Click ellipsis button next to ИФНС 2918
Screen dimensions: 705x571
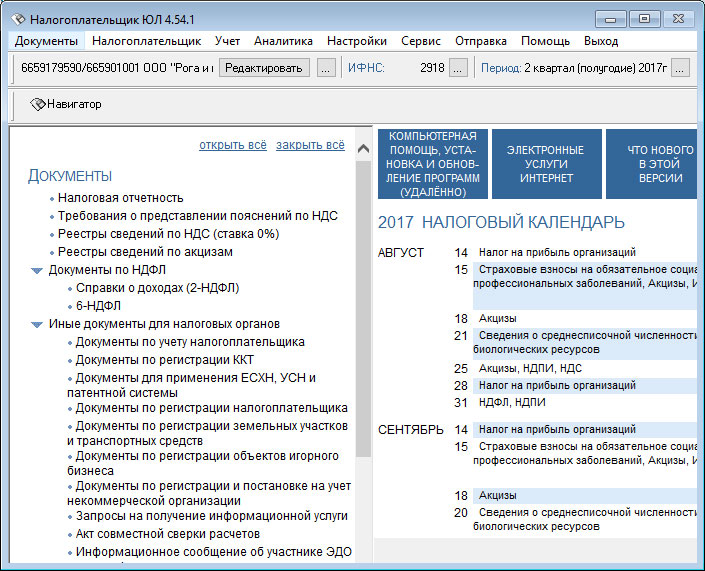pyautogui.click(x=458, y=68)
